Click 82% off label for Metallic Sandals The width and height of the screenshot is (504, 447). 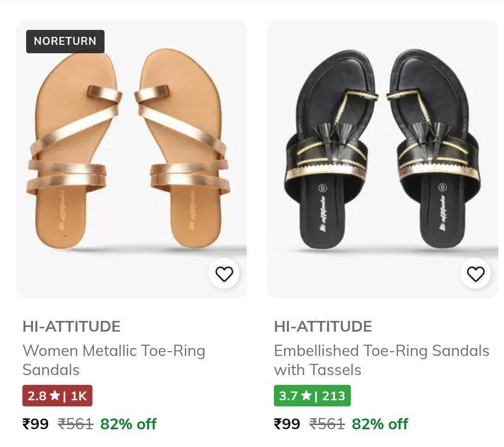tap(128, 424)
